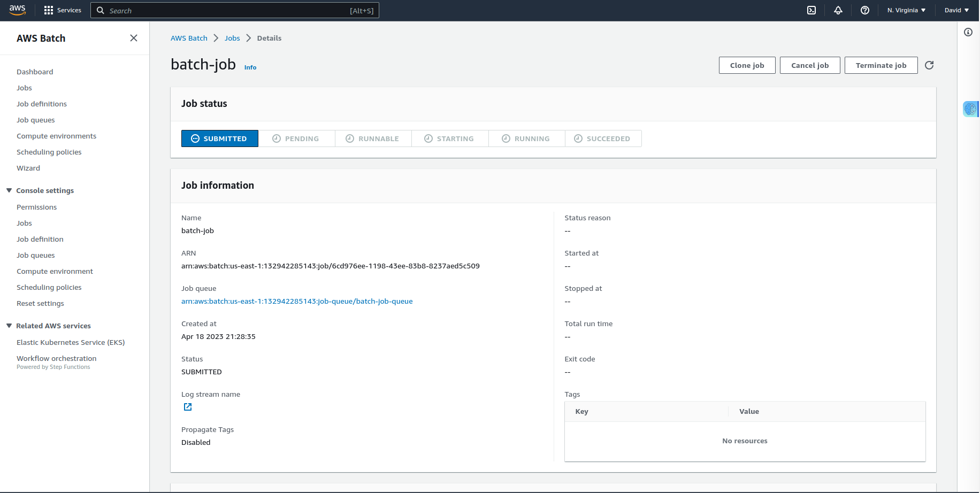The image size is (980, 493).
Task: Click the Created at timestamp Apr 18 2023
Action: (218, 336)
